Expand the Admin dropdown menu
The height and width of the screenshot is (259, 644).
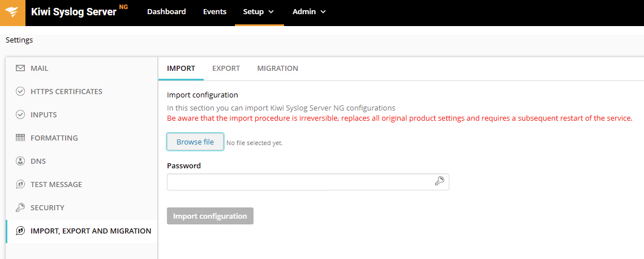(x=309, y=12)
